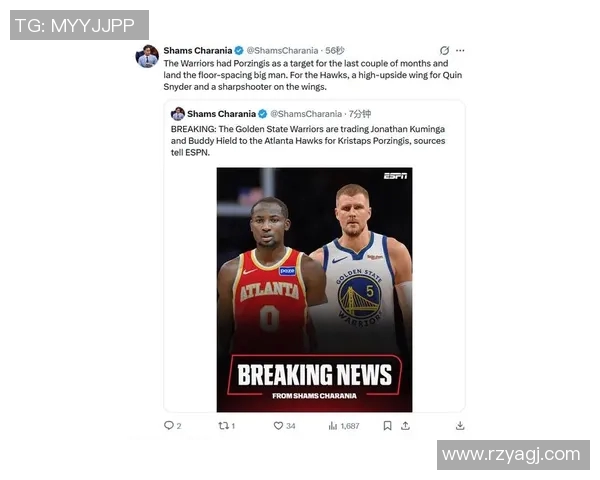Image resolution: width=600 pixels, height=480 pixels.
Task: Open the three-dot more options menu
Action: (x=460, y=50)
